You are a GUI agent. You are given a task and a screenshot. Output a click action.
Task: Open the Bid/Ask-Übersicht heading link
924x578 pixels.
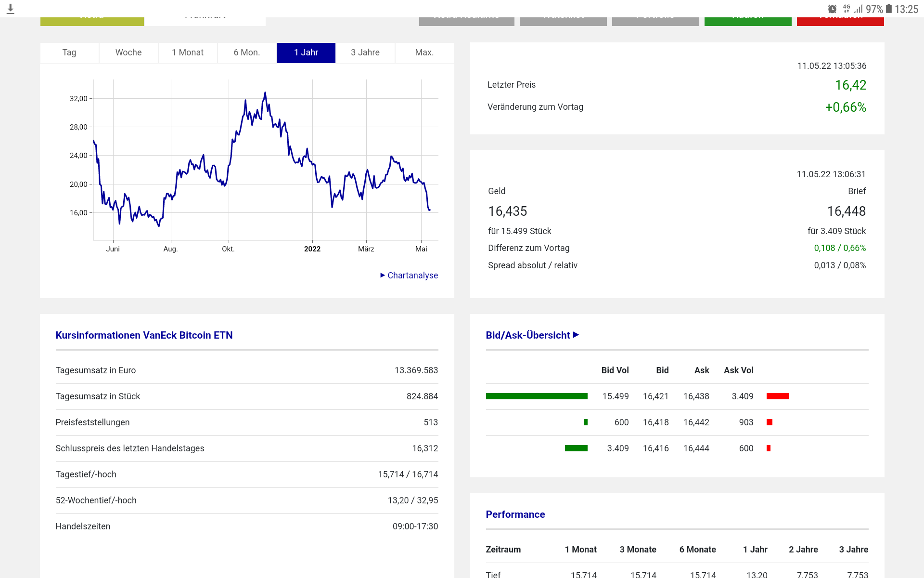tap(527, 335)
